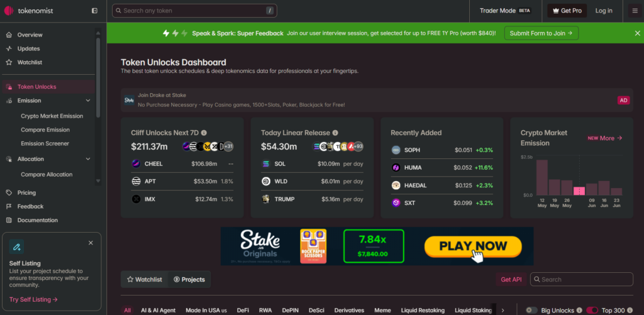Click the Self Listing pencil icon
Image resolution: width=644 pixels, height=315 pixels.
point(16,247)
